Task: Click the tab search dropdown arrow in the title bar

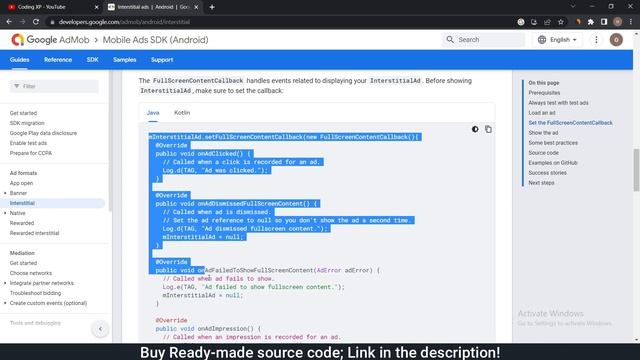Action: point(573,7)
